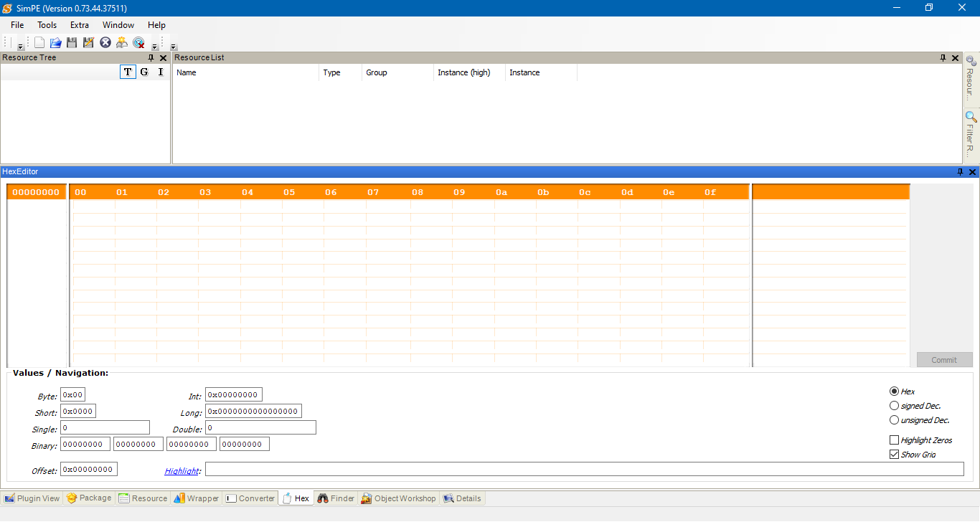
Task: Click the hex column header 0a
Action: pos(501,192)
